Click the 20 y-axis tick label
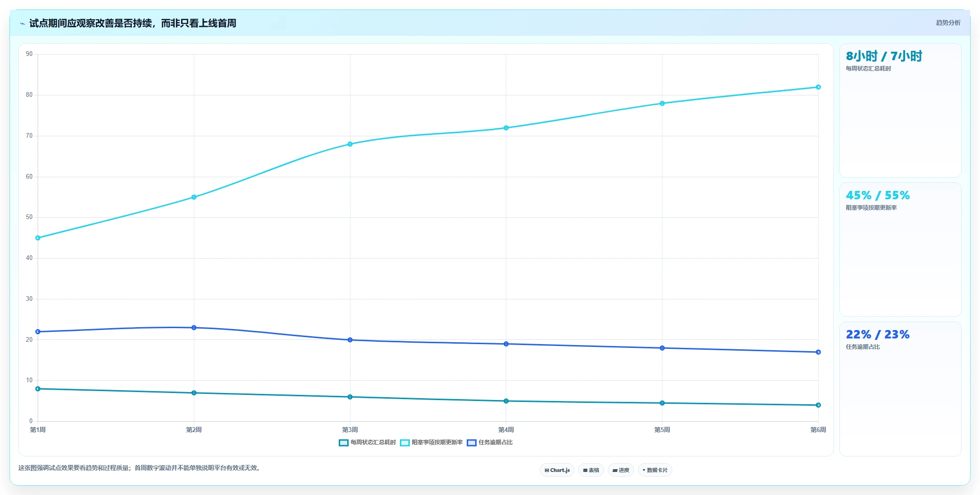Viewport: 980px width, 495px height. pyautogui.click(x=29, y=340)
